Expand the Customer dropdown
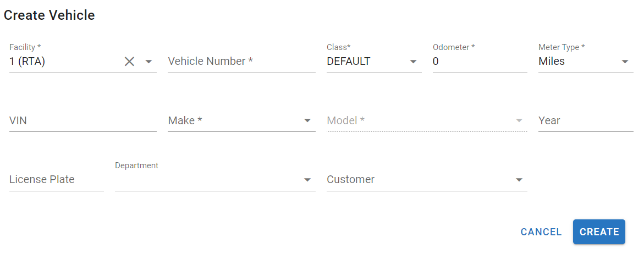 point(519,180)
